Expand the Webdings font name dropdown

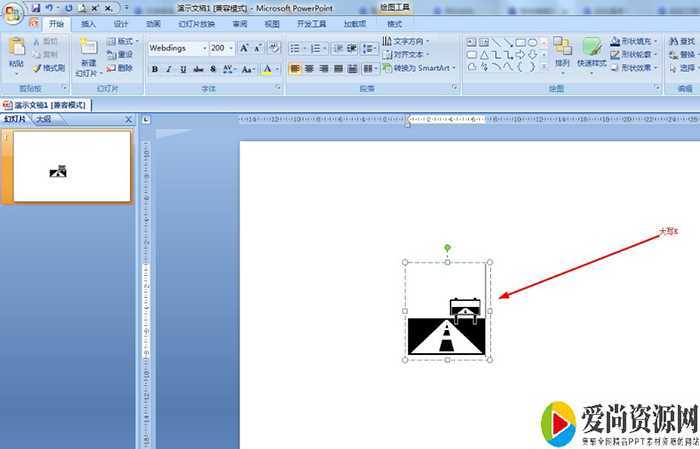[204, 48]
